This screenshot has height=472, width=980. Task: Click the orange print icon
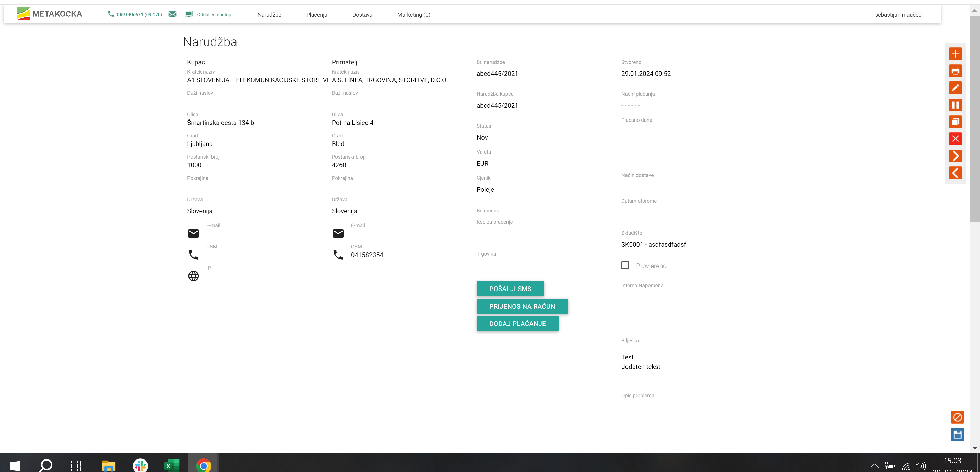click(x=955, y=71)
